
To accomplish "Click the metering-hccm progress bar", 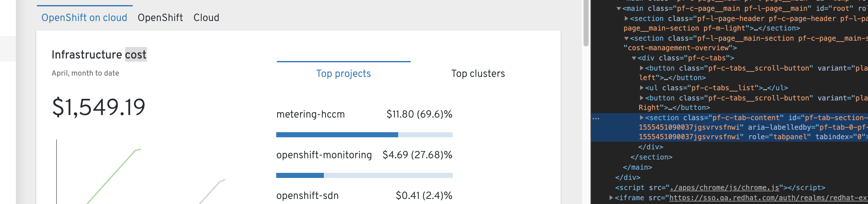I will pos(364,135).
